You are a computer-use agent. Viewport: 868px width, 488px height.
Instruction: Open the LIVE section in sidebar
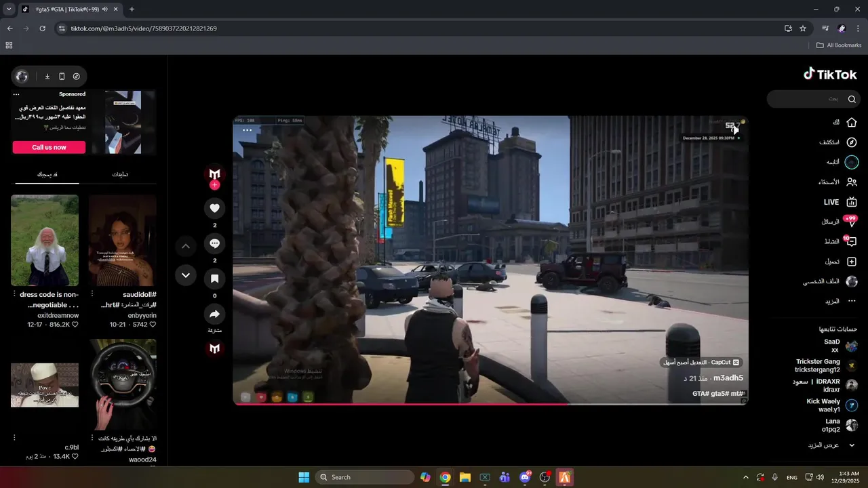tap(840, 202)
